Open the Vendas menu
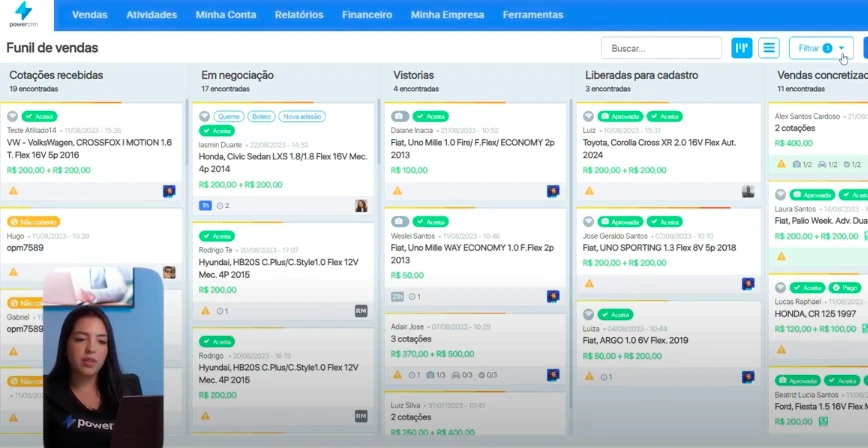The image size is (868, 448). [x=90, y=15]
